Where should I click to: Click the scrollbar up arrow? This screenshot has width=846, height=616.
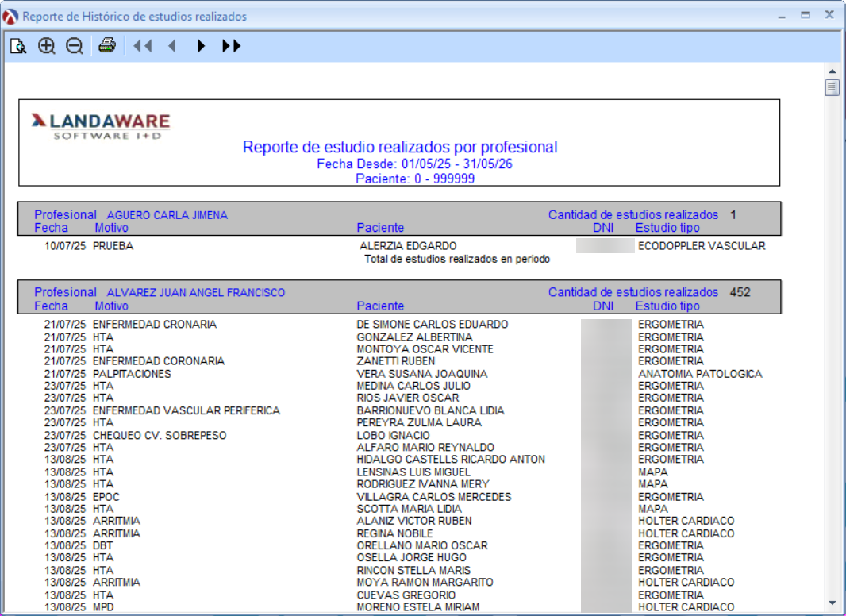pyautogui.click(x=832, y=71)
